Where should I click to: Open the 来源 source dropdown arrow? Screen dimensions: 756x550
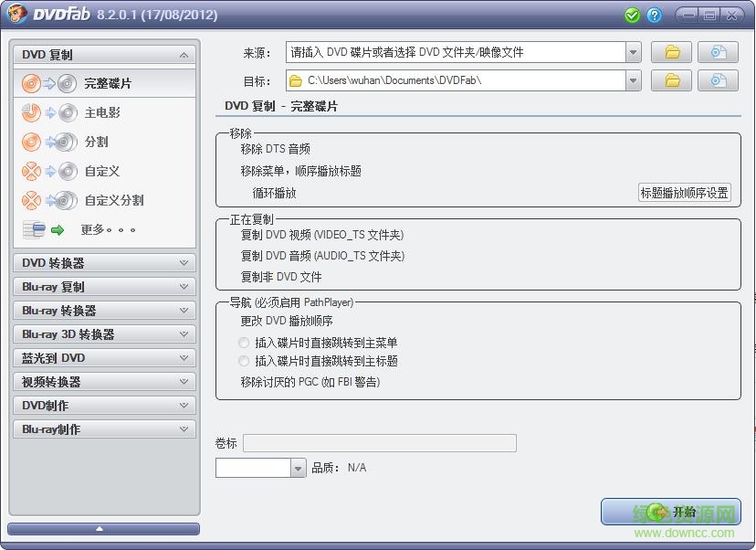pos(634,52)
